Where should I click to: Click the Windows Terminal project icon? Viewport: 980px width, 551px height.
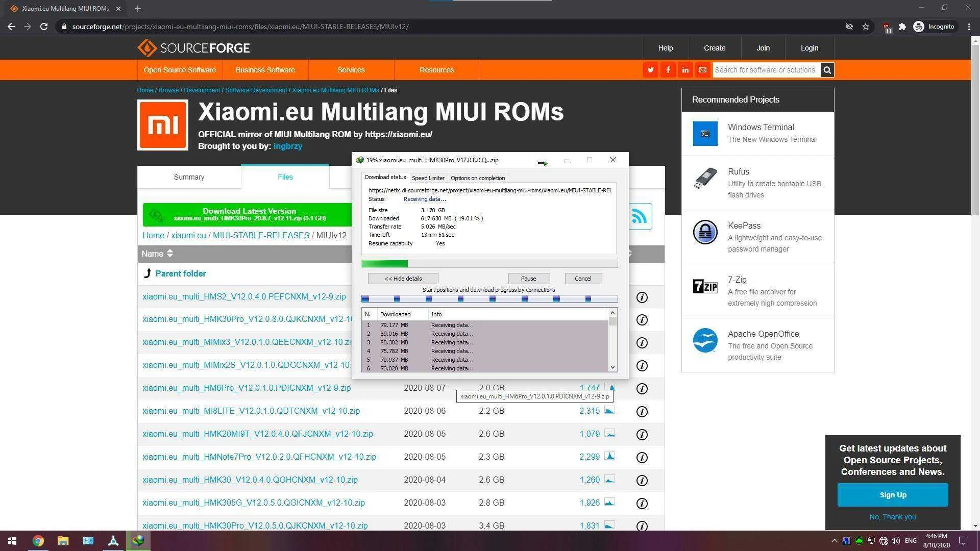click(x=705, y=134)
